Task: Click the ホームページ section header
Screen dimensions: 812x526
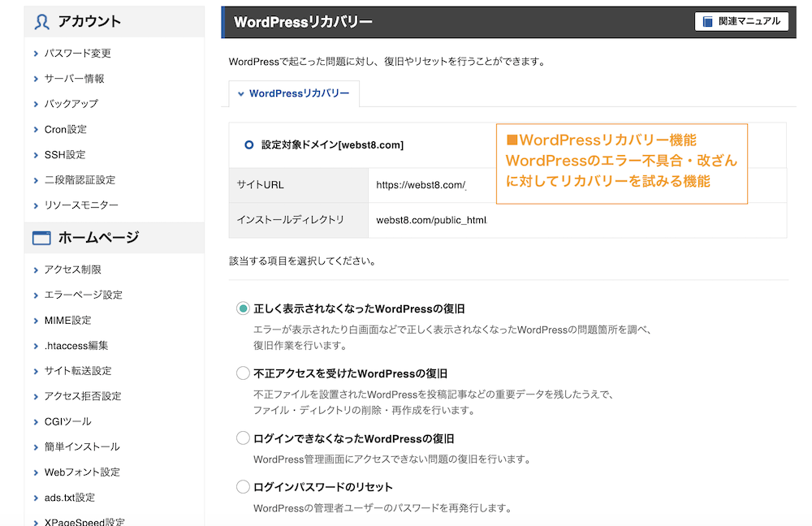Action: (x=114, y=238)
